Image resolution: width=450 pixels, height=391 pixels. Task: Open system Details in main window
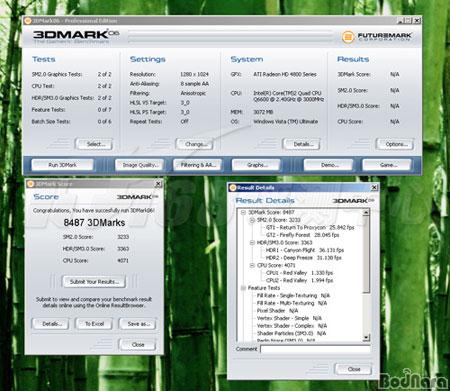coord(303,144)
